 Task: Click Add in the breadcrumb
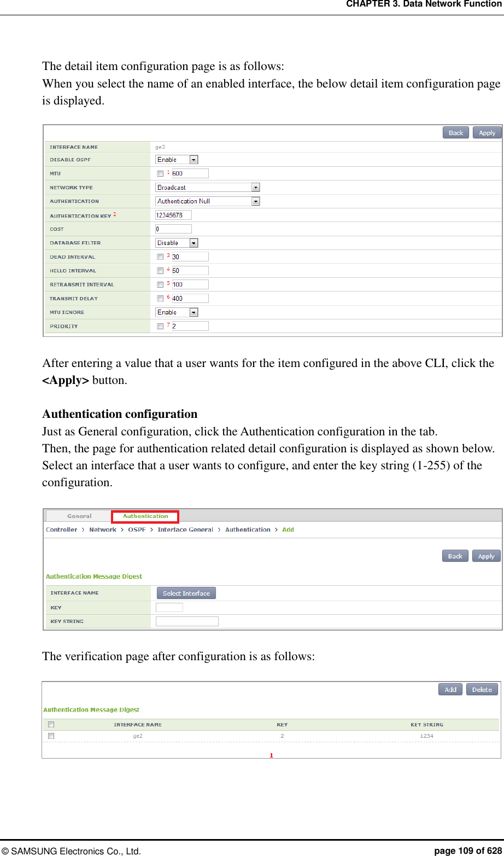pyautogui.click(x=288, y=529)
